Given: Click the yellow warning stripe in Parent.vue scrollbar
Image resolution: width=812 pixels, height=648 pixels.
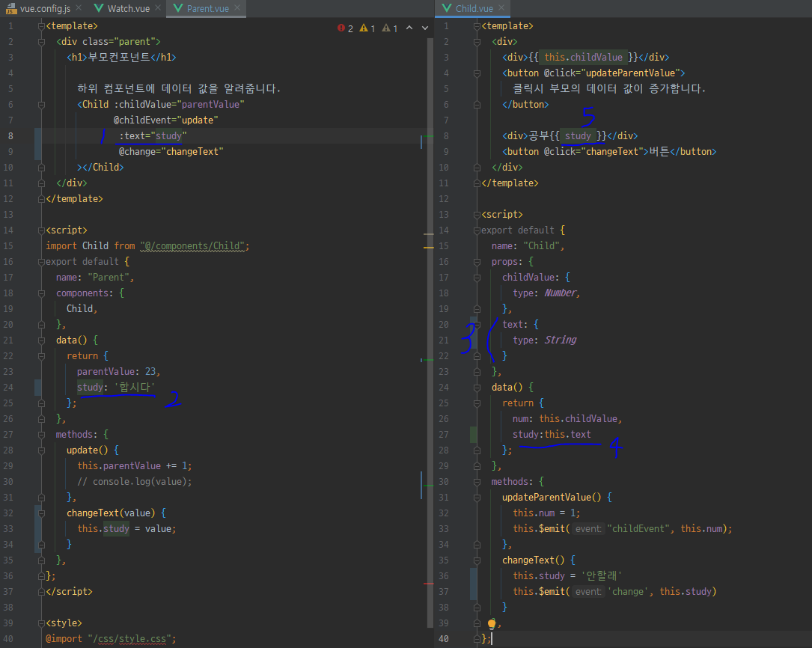Looking at the screenshot, I should tap(428, 248).
